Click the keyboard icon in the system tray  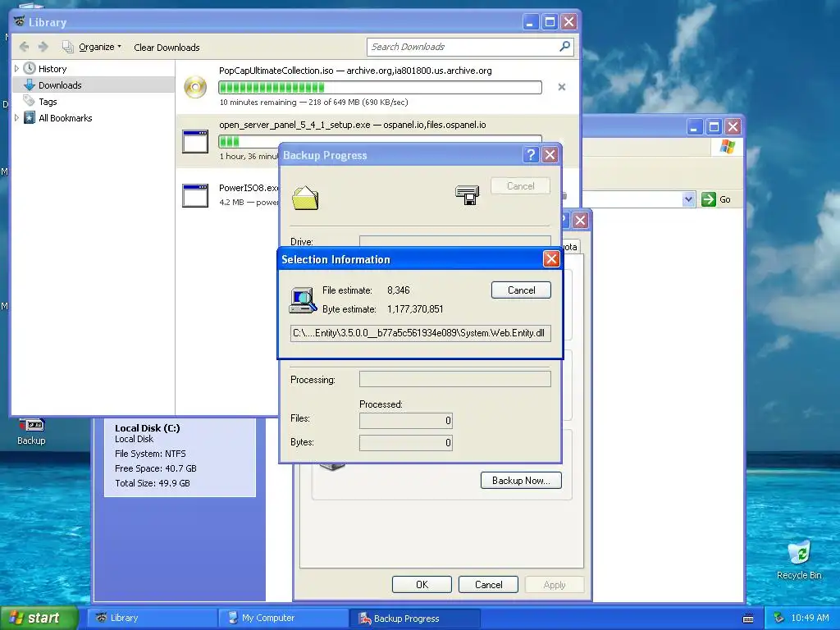coord(748,619)
